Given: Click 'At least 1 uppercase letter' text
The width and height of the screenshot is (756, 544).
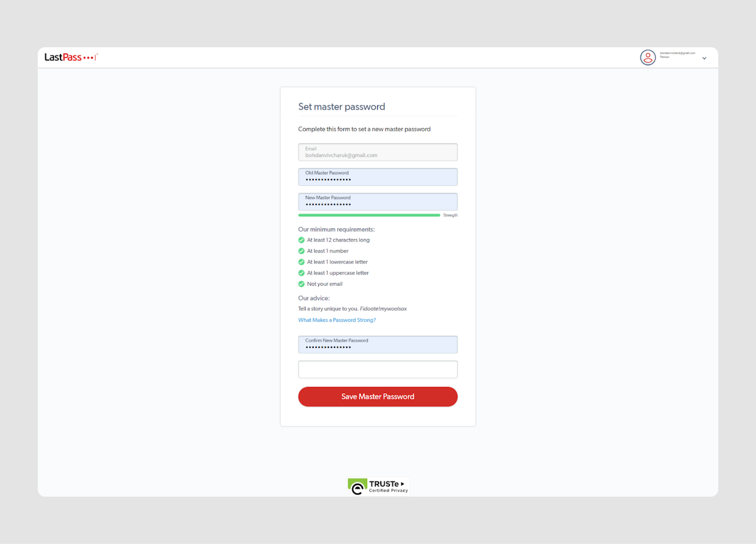Looking at the screenshot, I should coord(338,273).
